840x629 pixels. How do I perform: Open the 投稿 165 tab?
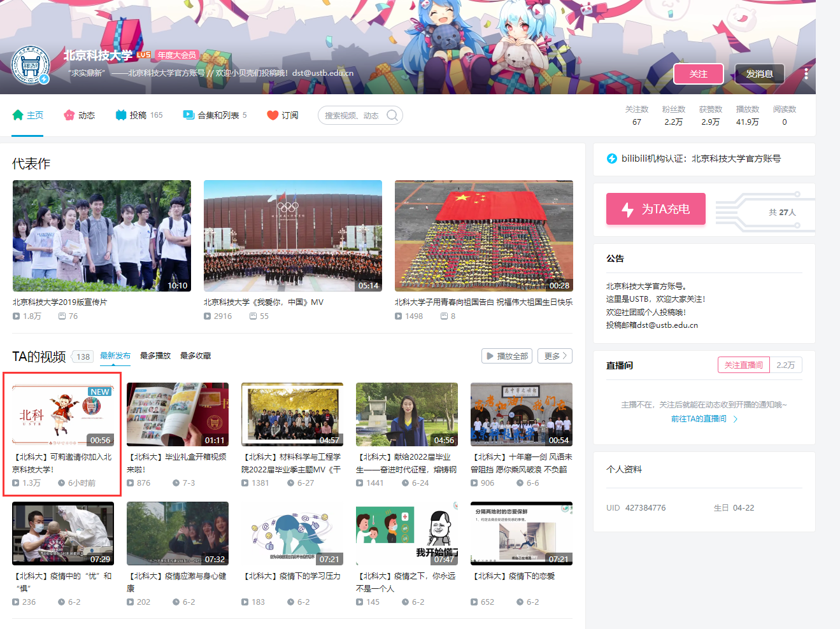pos(139,115)
